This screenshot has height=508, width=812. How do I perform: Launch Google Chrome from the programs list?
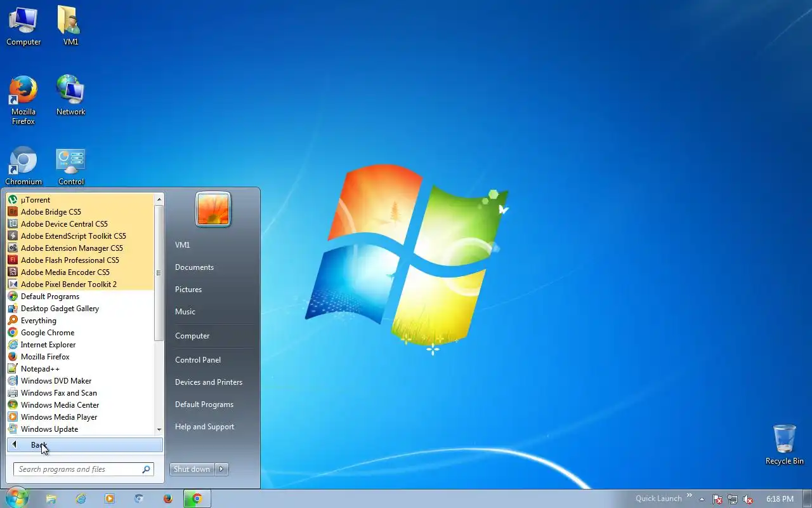[80, 332]
